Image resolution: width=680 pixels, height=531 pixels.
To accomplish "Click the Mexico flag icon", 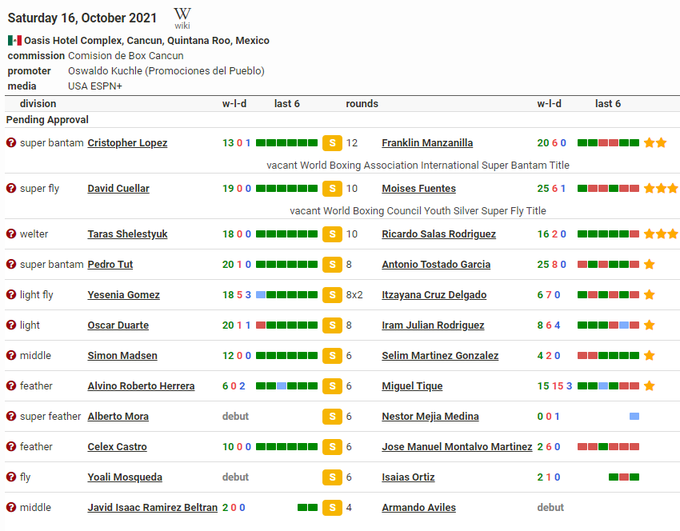I will pyautogui.click(x=14, y=41).
